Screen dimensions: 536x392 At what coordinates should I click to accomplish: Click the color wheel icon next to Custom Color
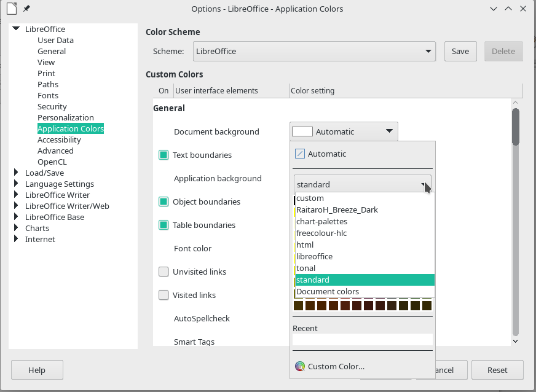301,366
